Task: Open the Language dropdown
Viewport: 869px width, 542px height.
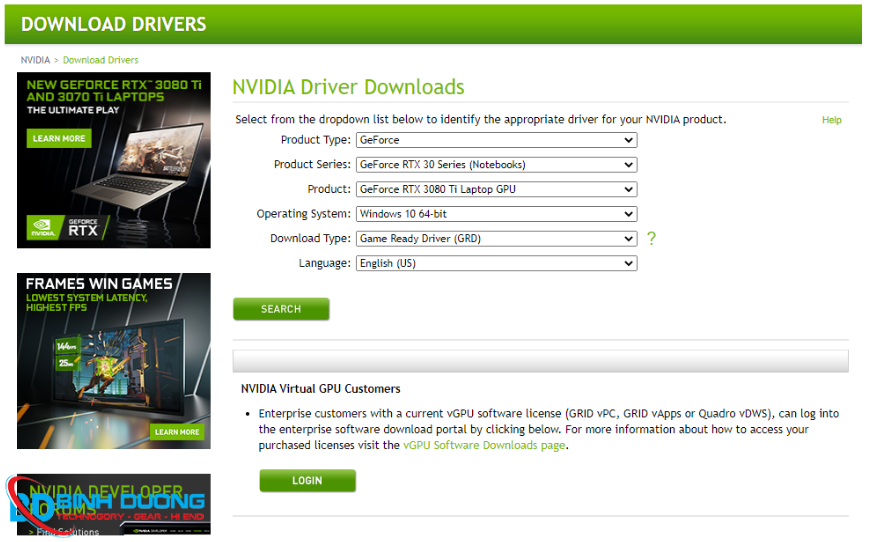Action: click(x=497, y=263)
